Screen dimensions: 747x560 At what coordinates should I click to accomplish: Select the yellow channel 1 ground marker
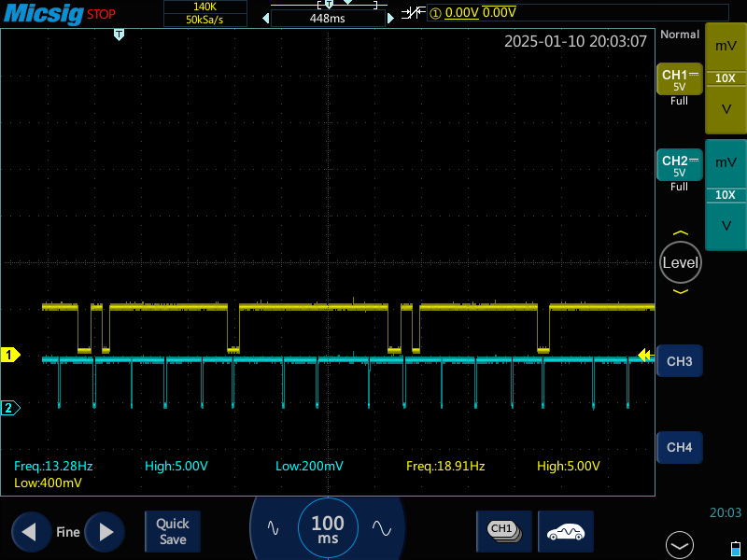pos(10,355)
